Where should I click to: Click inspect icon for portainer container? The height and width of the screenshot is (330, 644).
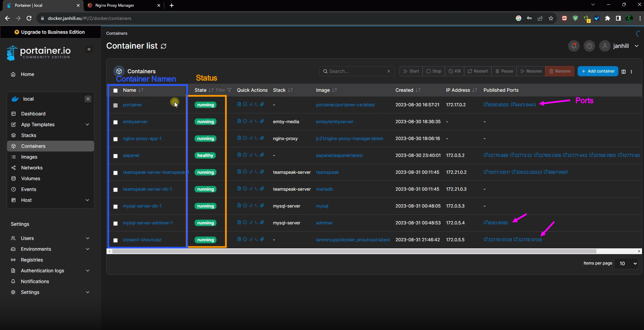[x=245, y=104]
